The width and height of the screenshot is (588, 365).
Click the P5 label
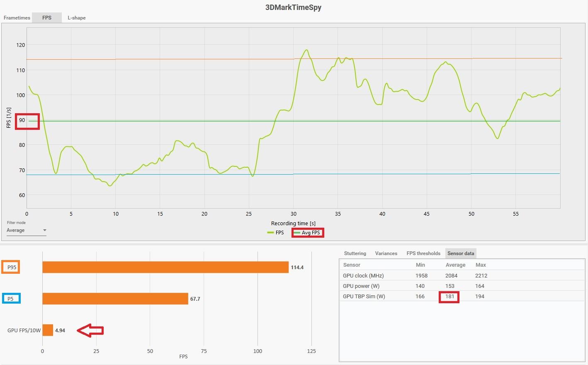(x=10, y=299)
